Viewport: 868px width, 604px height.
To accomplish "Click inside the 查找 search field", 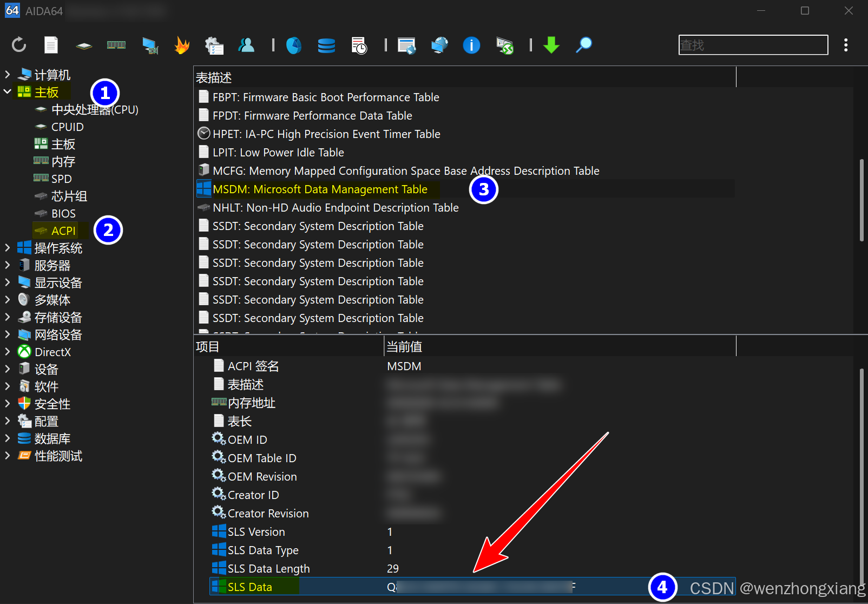I will 753,45.
